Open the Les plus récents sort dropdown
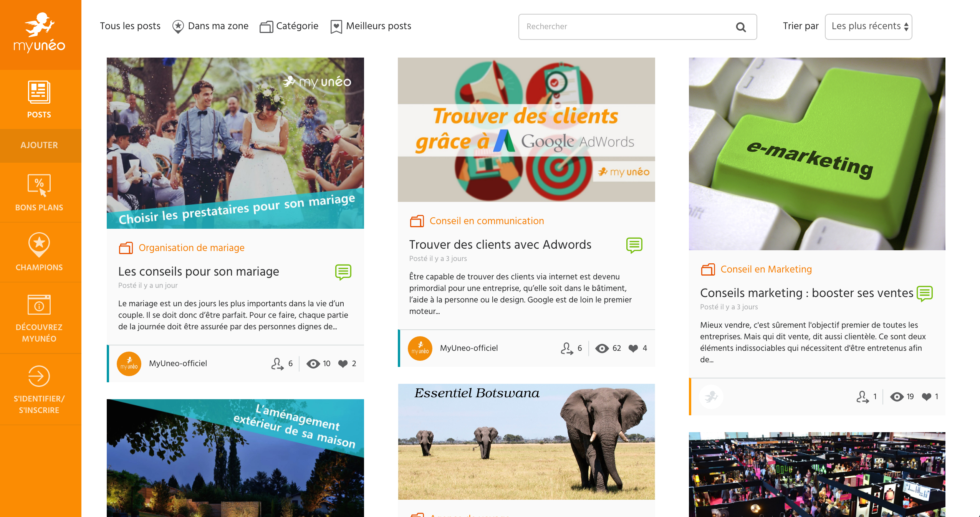The width and height of the screenshot is (980, 517). point(868,26)
